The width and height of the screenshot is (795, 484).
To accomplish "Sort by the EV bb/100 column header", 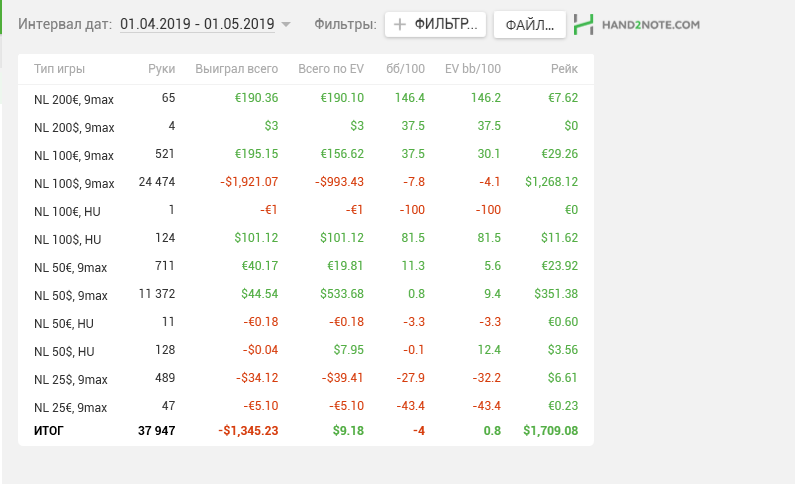I will click(x=473, y=69).
